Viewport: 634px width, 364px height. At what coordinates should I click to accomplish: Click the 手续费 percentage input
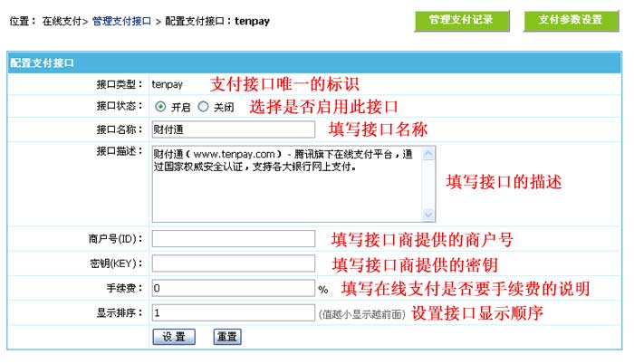(x=233, y=289)
